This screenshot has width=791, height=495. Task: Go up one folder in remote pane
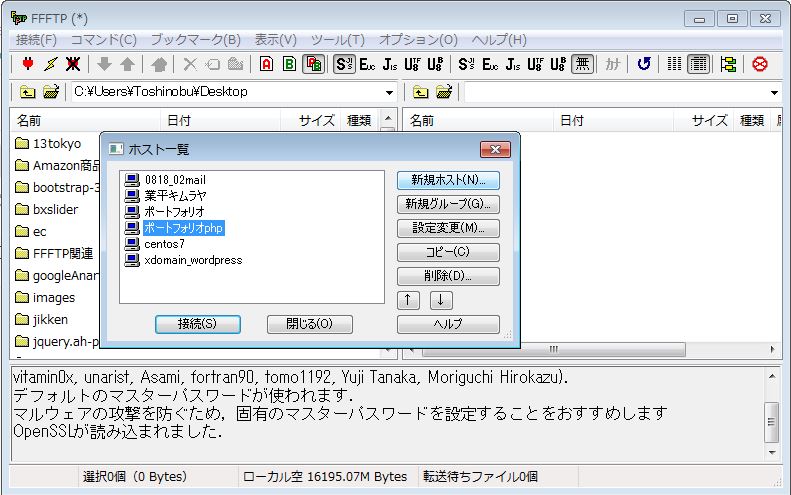pyautogui.click(x=421, y=92)
